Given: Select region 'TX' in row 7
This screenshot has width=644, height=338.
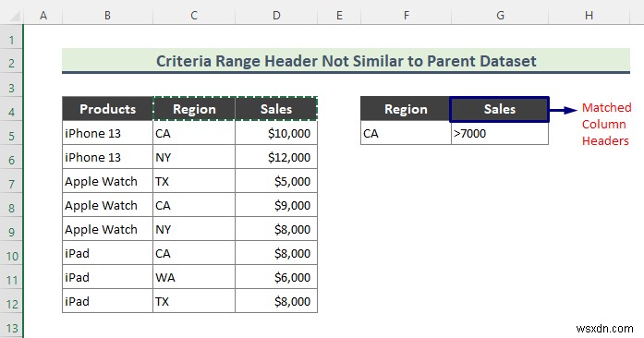Looking at the screenshot, I should (194, 181).
